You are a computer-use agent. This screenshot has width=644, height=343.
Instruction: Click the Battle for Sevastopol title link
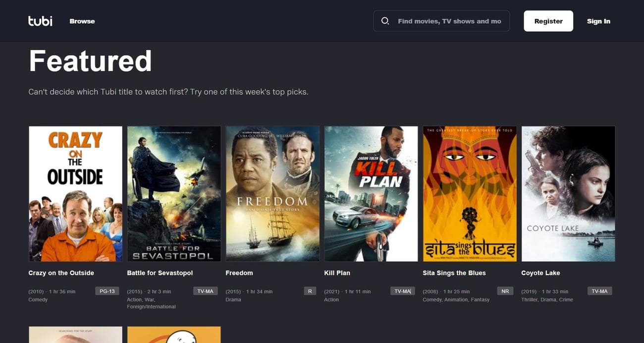coord(160,272)
